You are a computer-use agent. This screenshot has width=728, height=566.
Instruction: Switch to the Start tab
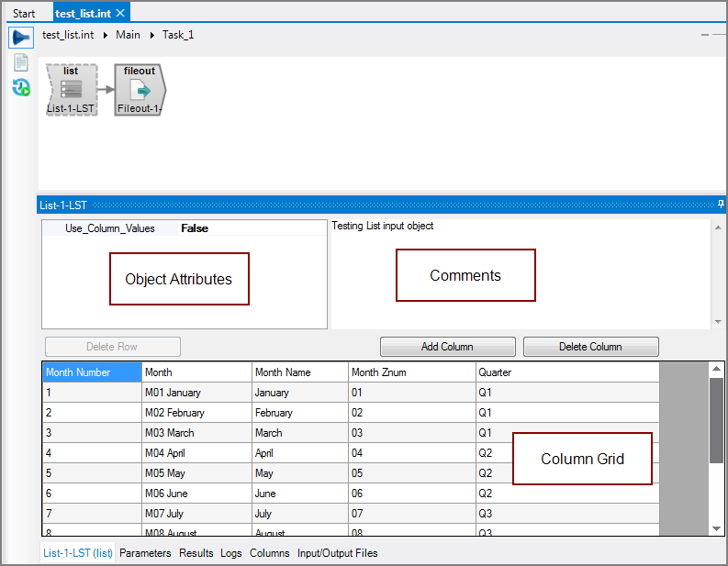pyautogui.click(x=24, y=13)
